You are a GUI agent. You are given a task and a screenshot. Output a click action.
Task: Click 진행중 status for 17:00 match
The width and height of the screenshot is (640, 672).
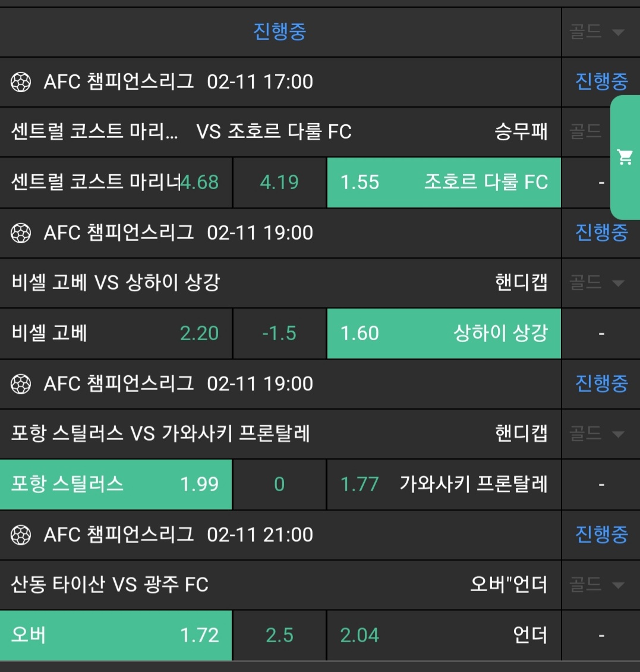pyautogui.click(x=601, y=82)
